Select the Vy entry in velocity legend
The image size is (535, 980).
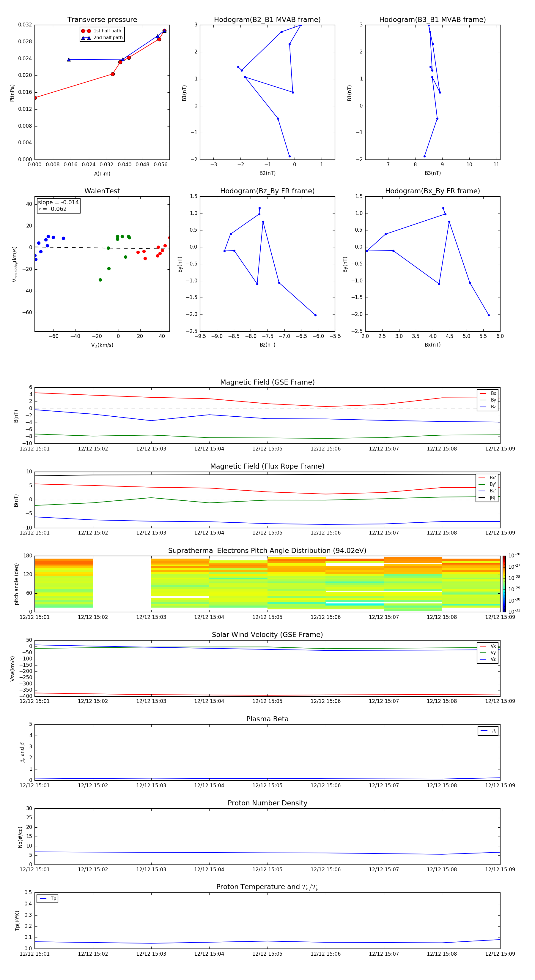[488, 652]
